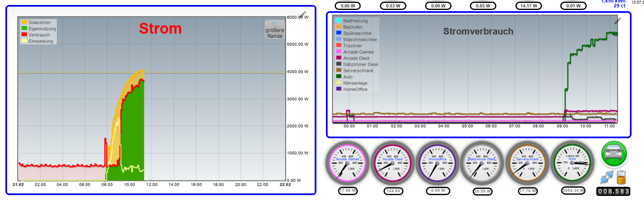The height and width of the screenshot is (203, 644).
Task: Click the HomeOffice legend entry
Action: pyautogui.click(x=352, y=89)
